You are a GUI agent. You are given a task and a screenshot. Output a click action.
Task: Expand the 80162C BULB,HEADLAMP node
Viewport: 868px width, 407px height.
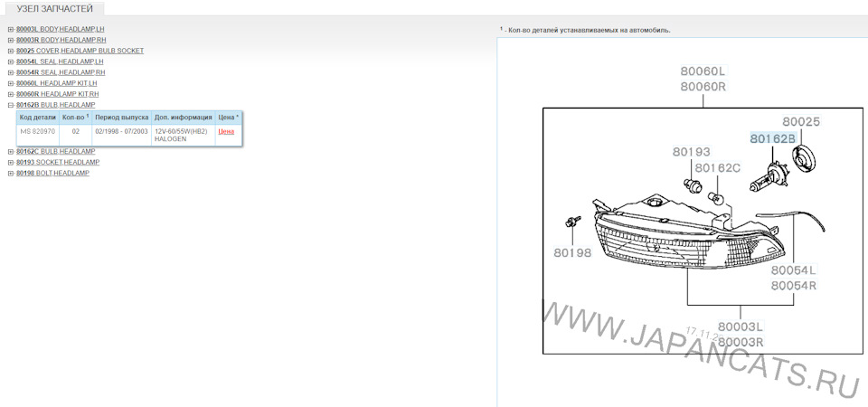coord(11,152)
